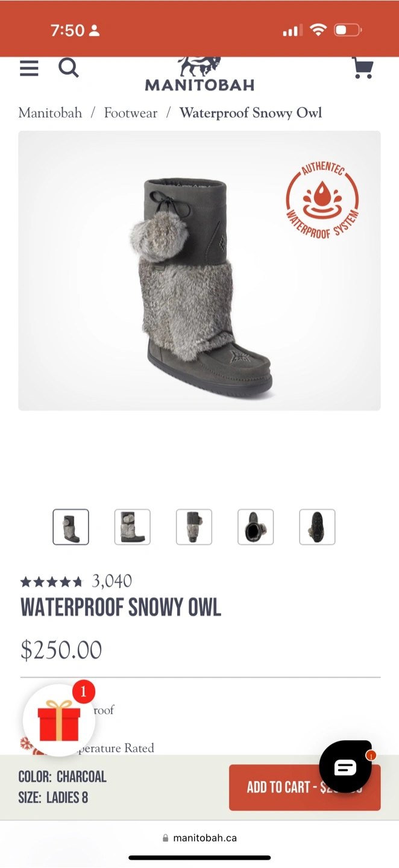399x868 pixels.
Task: Select first boot side-view thumbnail
Action: pyautogui.click(x=71, y=527)
